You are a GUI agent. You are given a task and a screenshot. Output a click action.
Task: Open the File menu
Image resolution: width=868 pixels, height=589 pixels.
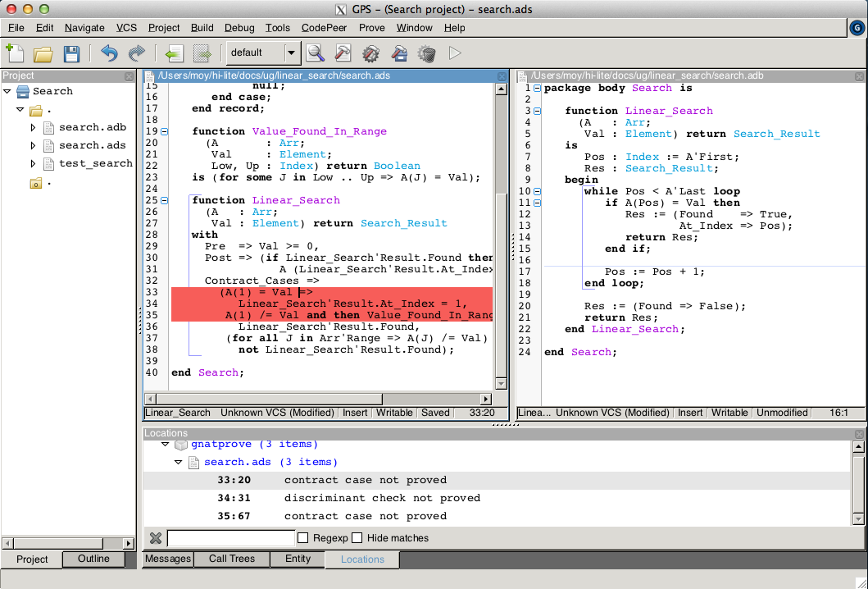point(16,28)
